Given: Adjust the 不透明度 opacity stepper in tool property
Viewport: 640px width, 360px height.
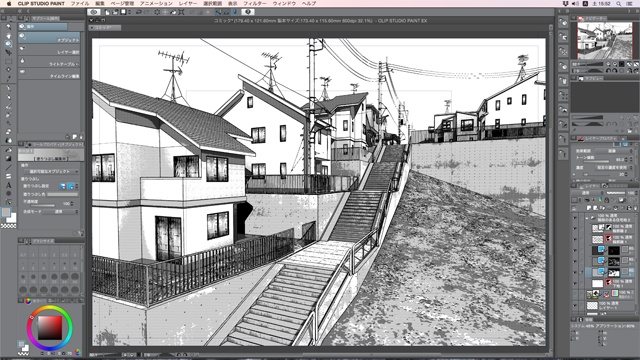Looking at the screenshot, I should (72, 203).
